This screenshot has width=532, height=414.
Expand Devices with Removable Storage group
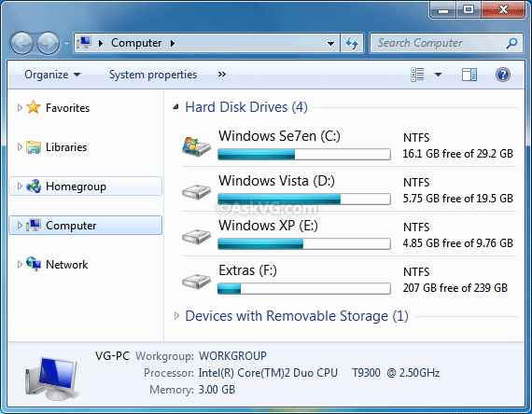coord(176,316)
